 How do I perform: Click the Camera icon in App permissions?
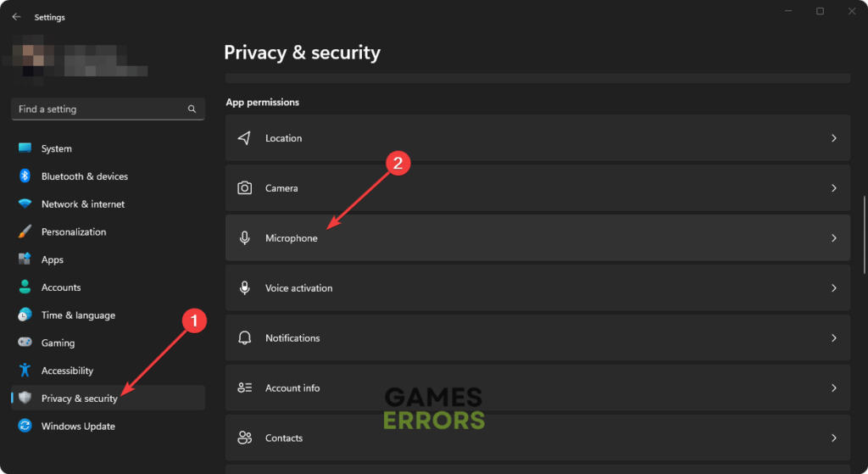coord(245,188)
